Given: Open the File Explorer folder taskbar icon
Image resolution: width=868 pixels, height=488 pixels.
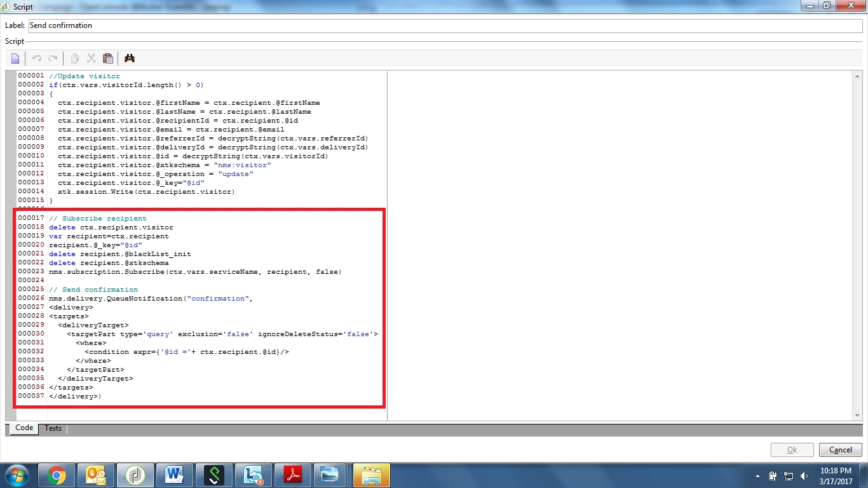Looking at the screenshot, I should pyautogui.click(x=372, y=475).
